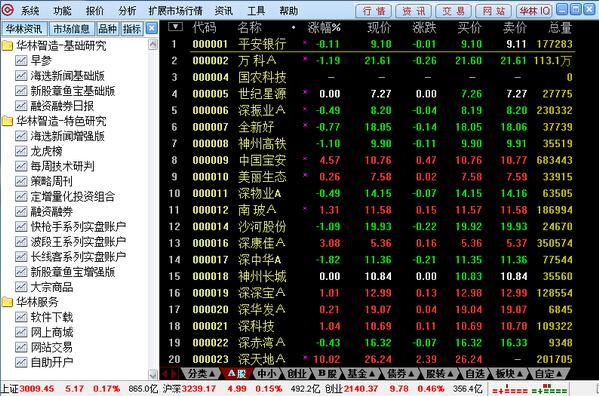This screenshot has width=599, height=396.
Task: Open the 功能 menu
Action: point(62,11)
